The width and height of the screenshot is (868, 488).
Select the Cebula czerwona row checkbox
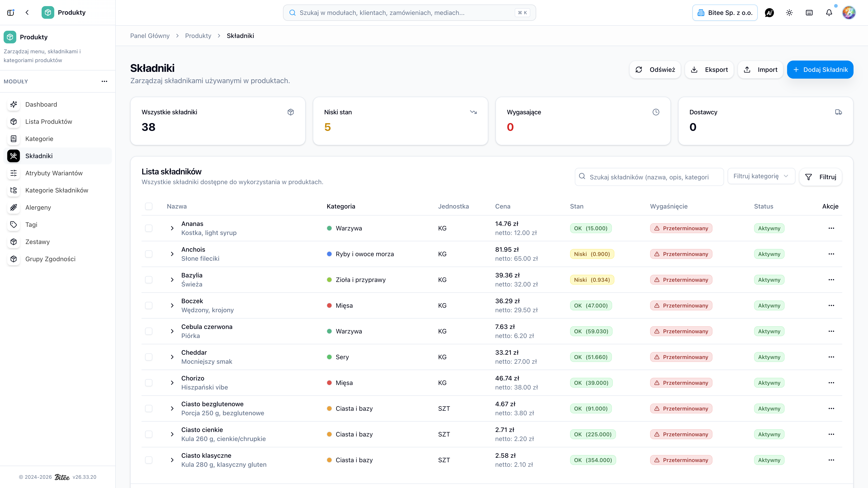(x=149, y=331)
